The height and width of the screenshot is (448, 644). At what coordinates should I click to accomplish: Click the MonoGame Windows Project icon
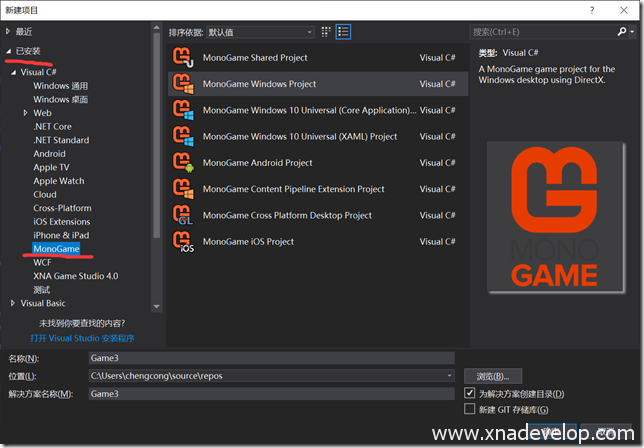click(183, 84)
